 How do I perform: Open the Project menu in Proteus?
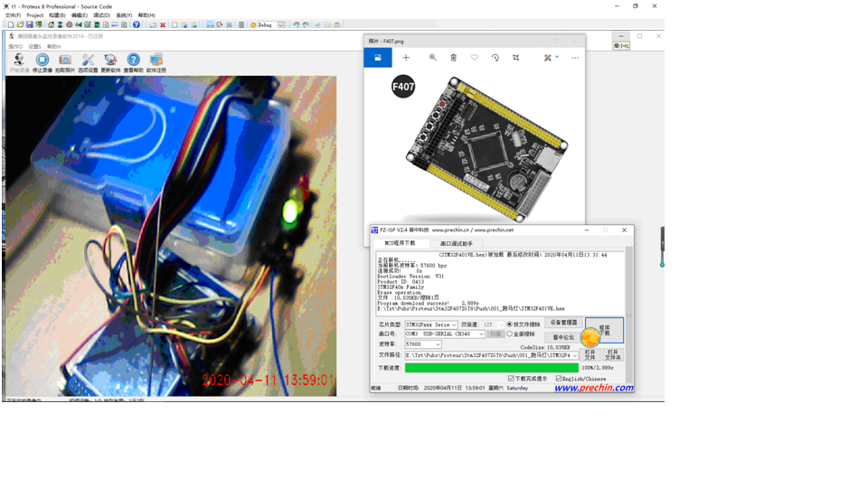(x=34, y=15)
